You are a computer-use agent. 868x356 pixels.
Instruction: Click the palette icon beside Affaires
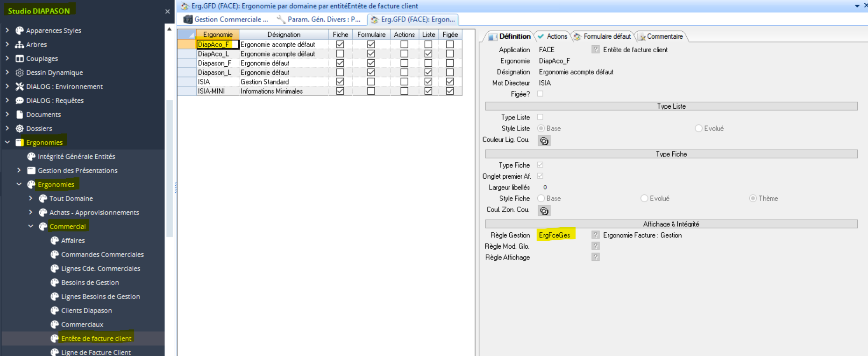55,241
